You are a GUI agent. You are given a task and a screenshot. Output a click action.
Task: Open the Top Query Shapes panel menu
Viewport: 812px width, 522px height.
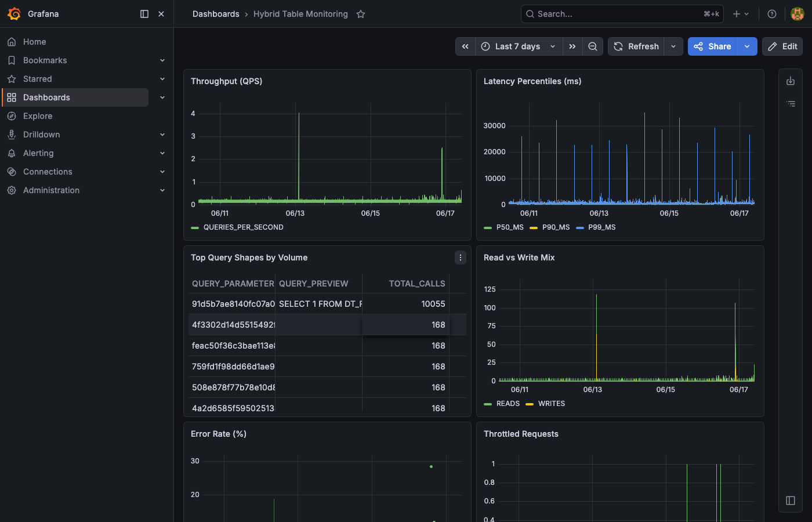pos(461,258)
